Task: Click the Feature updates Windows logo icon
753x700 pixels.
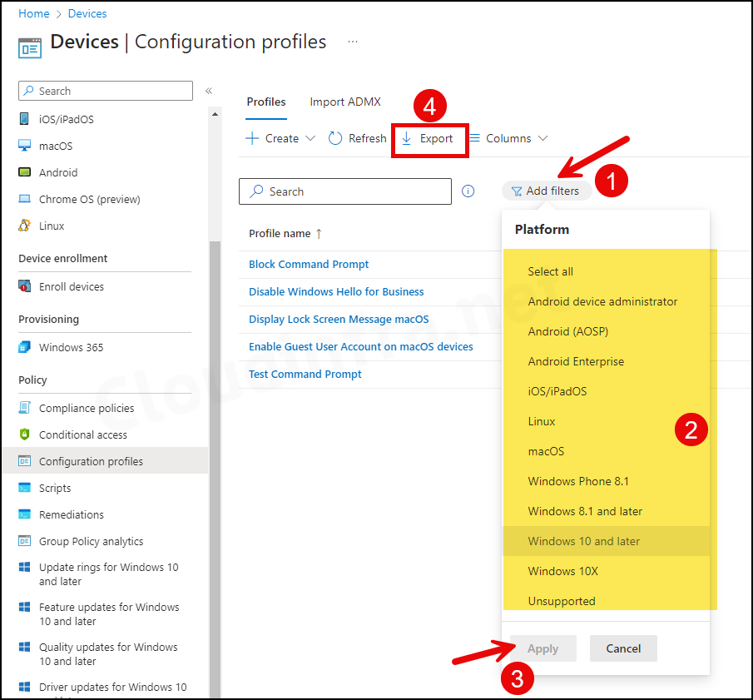Action: 24,607
